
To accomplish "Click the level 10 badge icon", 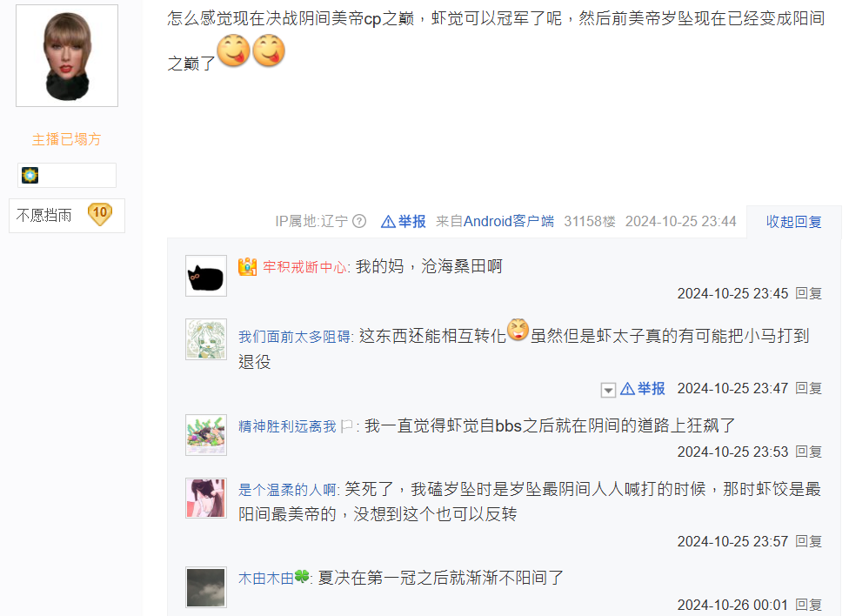I will coord(100,214).
